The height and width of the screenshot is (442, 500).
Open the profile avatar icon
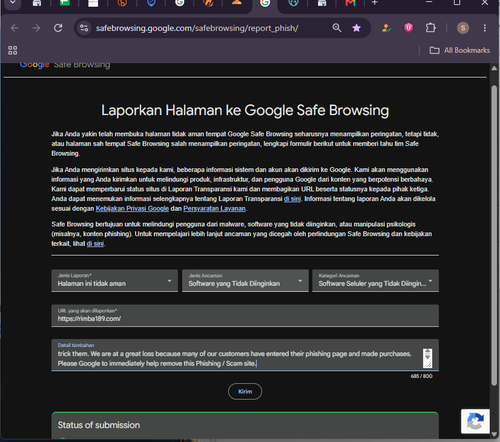[463, 28]
